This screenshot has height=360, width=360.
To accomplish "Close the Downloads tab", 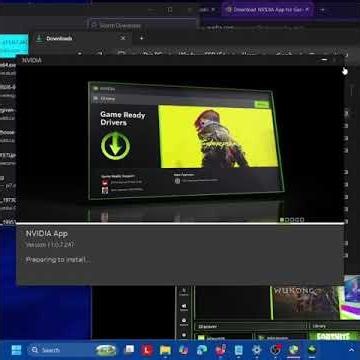I will [x=123, y=38].
